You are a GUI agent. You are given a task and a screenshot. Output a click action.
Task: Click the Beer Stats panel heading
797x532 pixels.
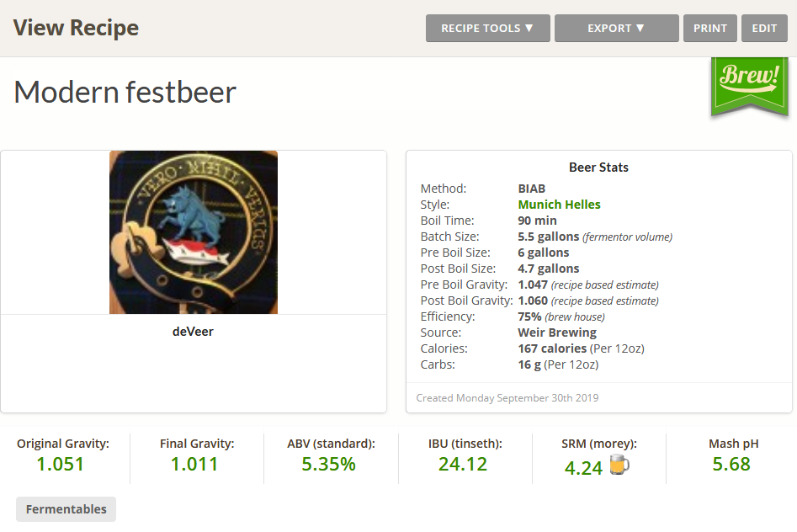click(x=598, y=168)
